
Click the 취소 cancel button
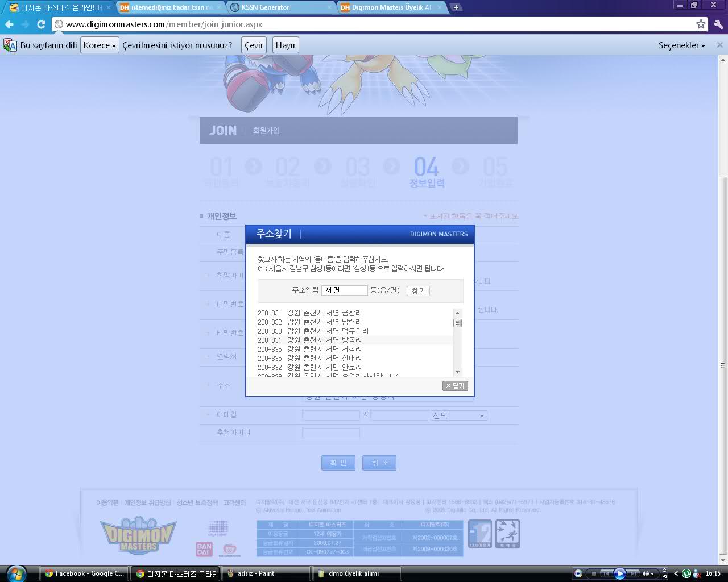[x=379, y=463]
